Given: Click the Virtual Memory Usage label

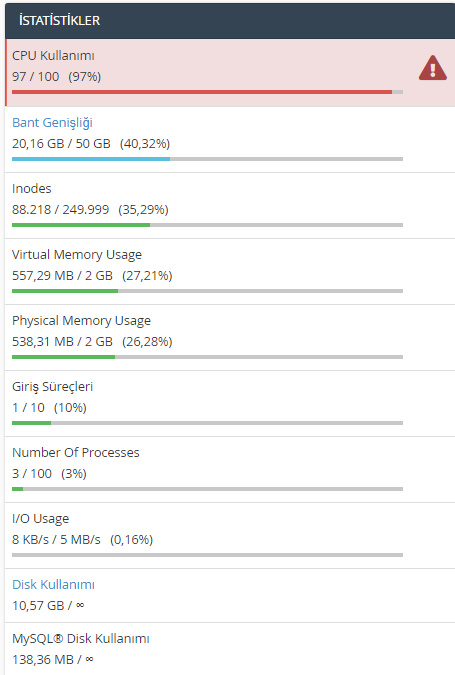Looking at the screenshot, I should (77, 255).
